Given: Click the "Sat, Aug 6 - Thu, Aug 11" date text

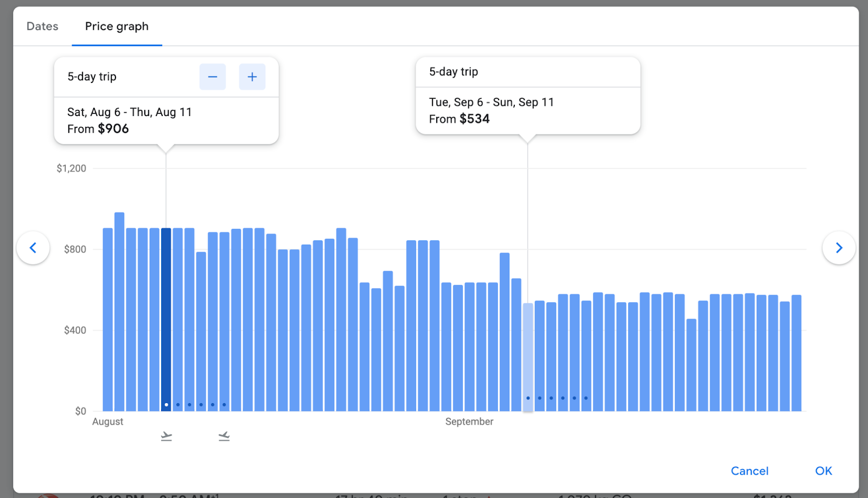Looking at the screenshot, I should (x=130, y=112).
